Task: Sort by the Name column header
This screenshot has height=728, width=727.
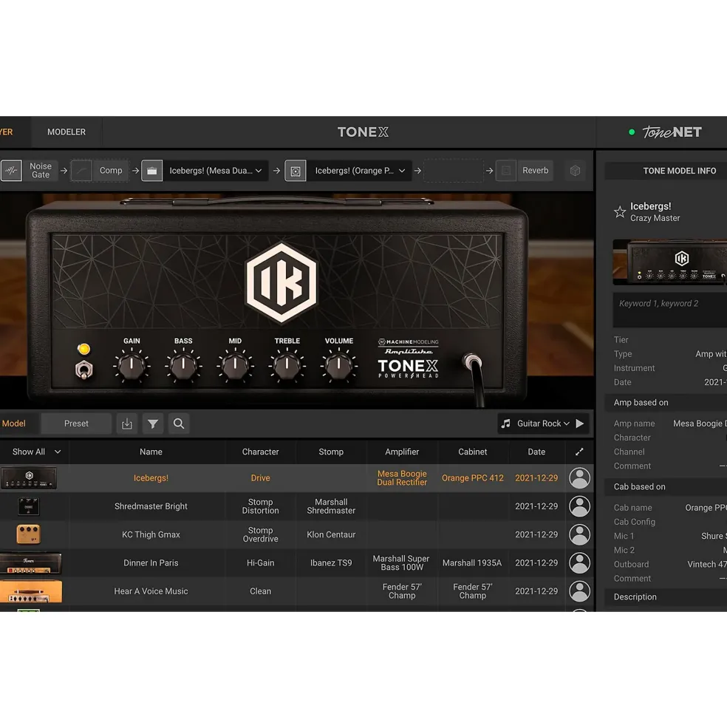Action: click(151, 452)
